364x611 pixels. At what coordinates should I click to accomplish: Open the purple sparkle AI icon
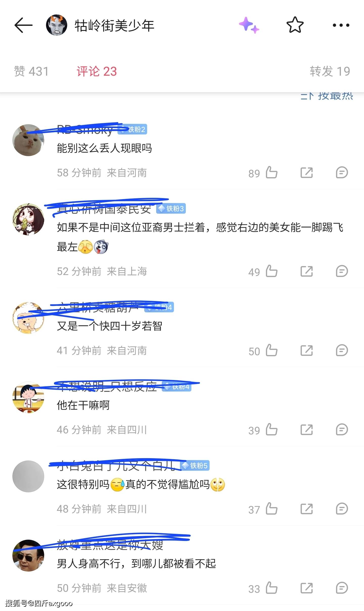coord(249,25)
